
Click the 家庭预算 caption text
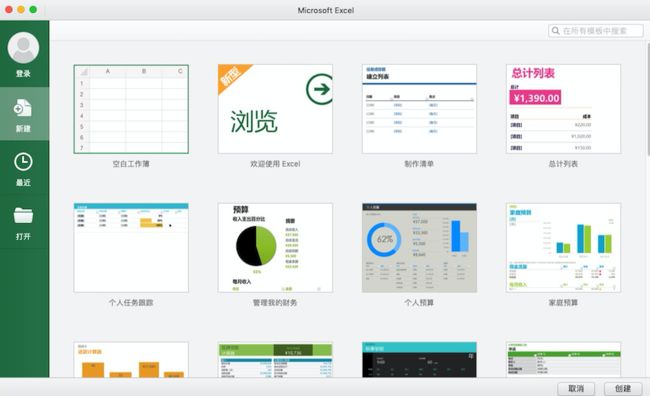tap(563, 303)
